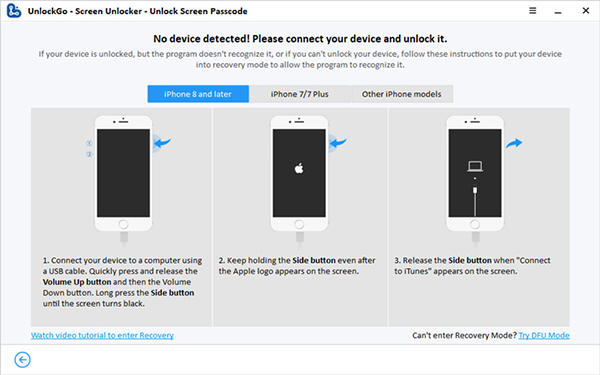Click the first phone's black screen illustration

123,173
